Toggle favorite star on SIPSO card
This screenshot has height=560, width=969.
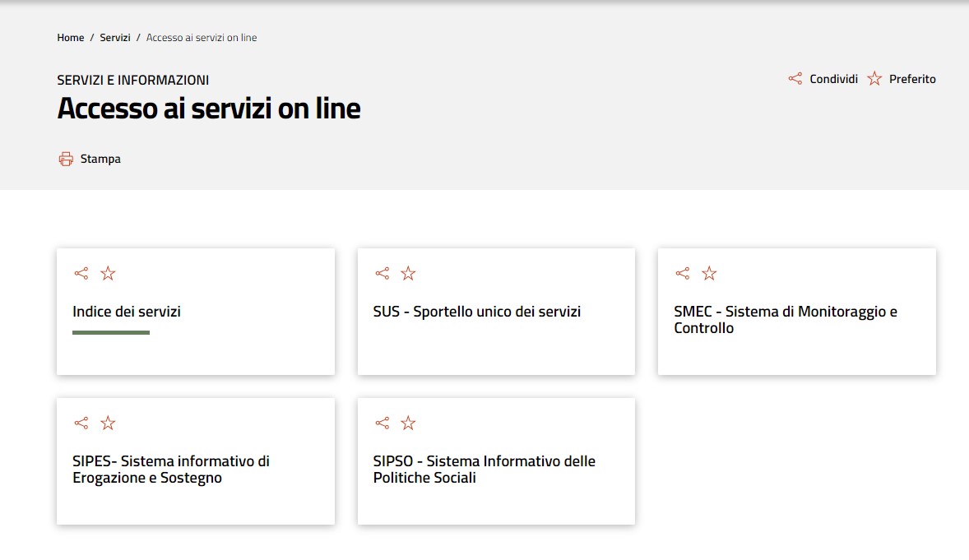point(408,423)
